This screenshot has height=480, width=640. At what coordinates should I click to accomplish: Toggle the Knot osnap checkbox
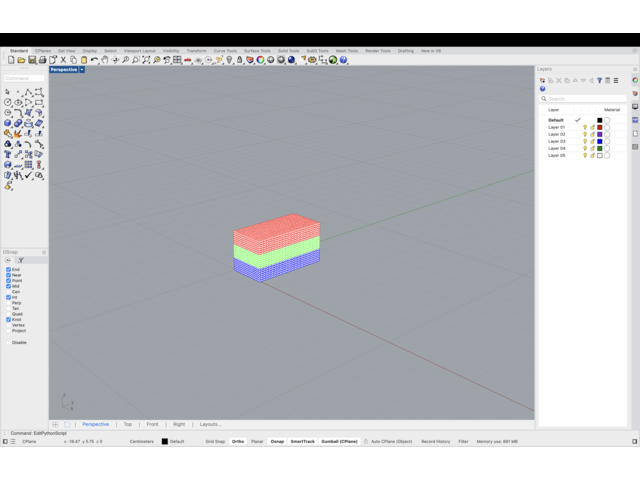9,320
